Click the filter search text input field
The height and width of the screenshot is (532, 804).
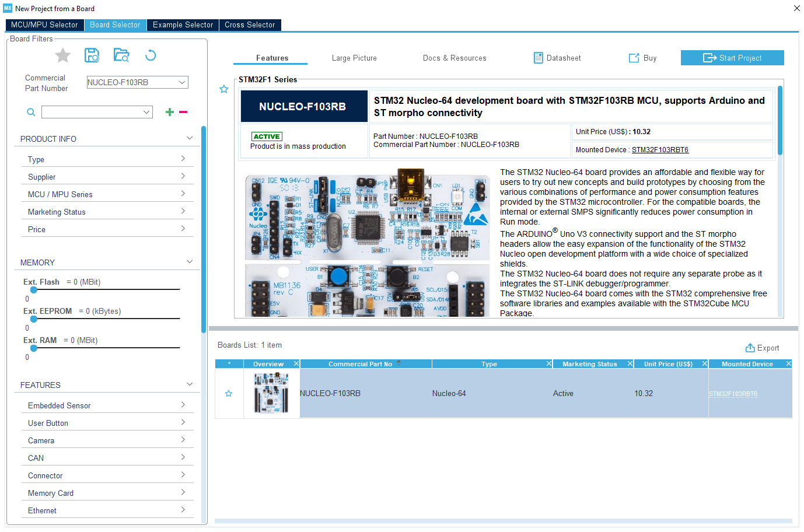click(x=92, y=112)
